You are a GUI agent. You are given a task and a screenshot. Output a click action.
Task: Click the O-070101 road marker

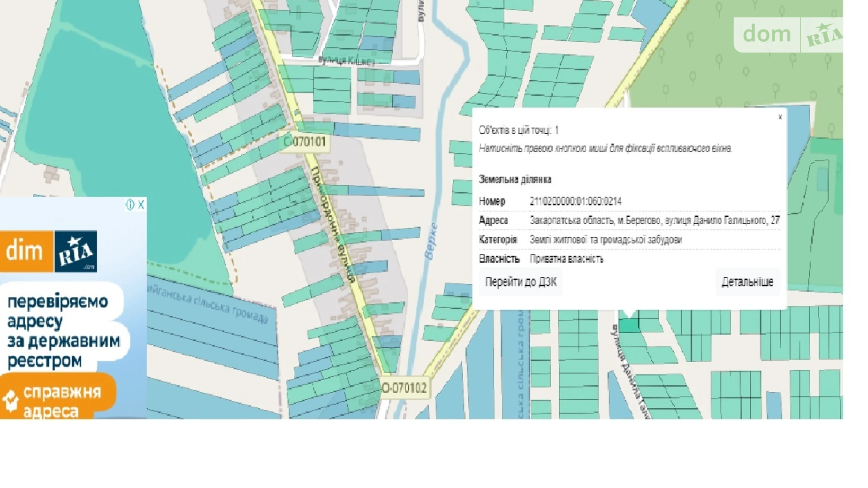point(305,142)
